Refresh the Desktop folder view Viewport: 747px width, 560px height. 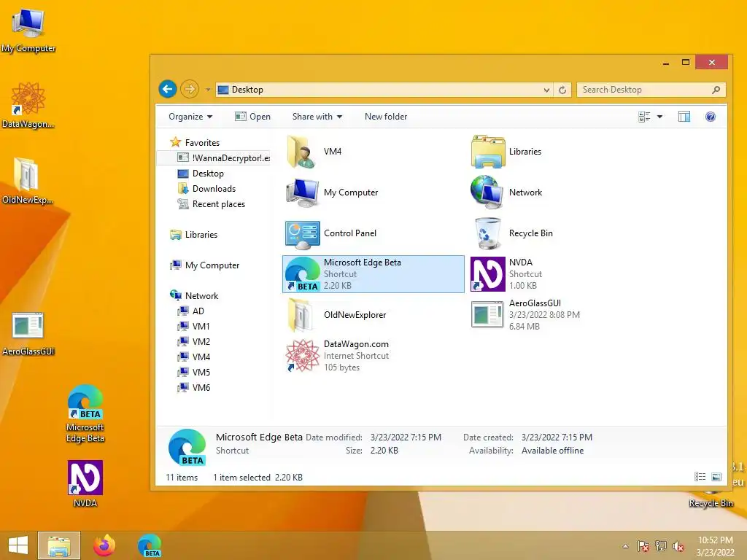pos(562,90)
